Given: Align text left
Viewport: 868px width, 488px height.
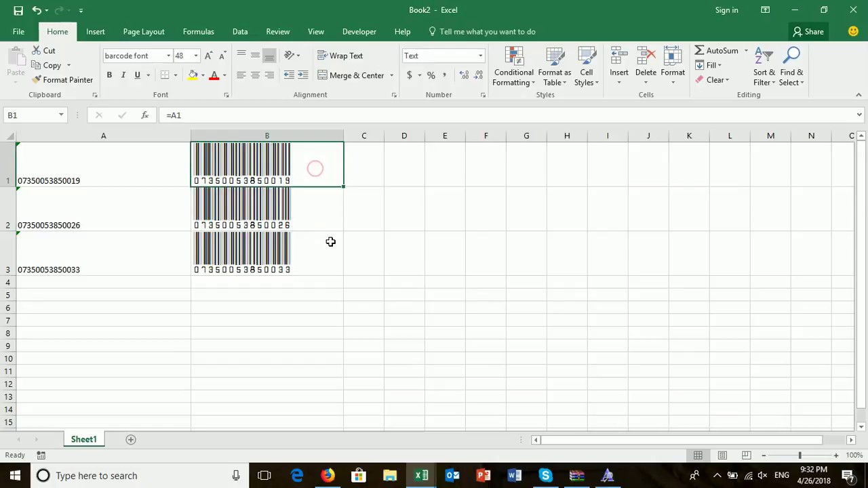Looking at the screenshot, I should [x=241, y=75].
